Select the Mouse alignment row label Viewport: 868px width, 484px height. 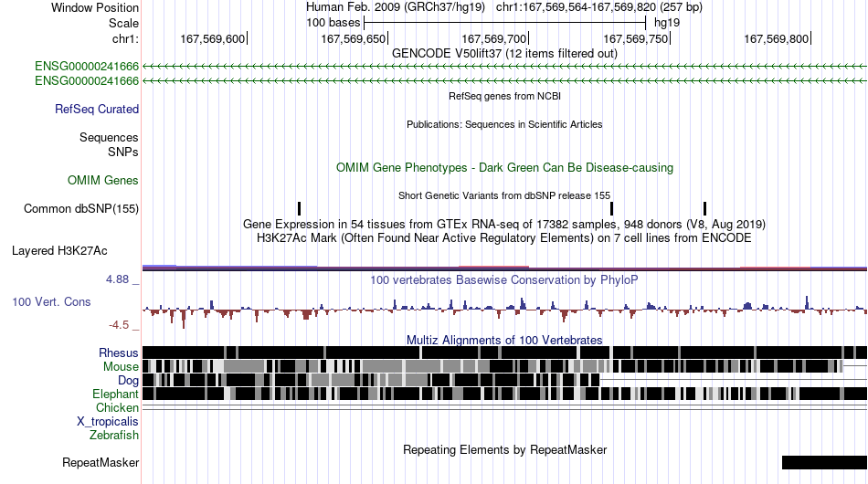click(x=121, y=367)
